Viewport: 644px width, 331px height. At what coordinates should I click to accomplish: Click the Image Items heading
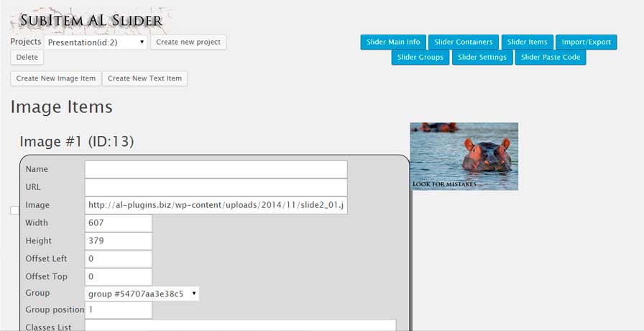point(62,107)
